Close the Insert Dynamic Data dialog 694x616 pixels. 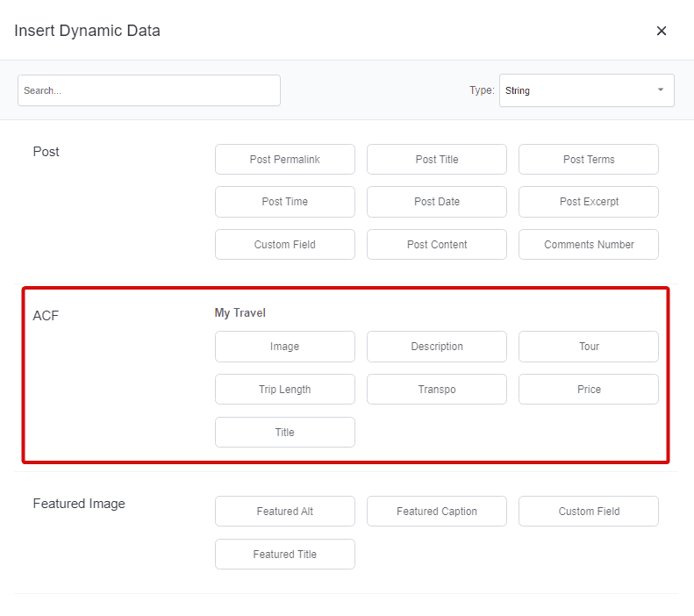coord(662,31)
